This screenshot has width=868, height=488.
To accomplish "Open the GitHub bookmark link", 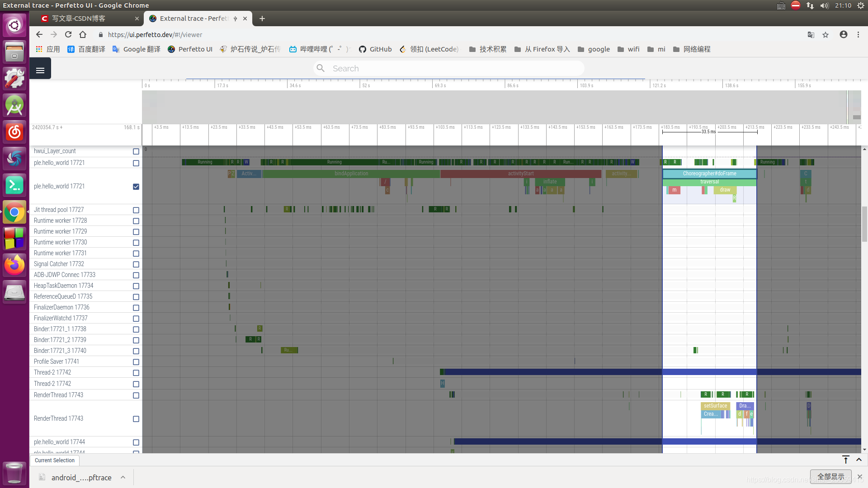I will click(375, 49).
